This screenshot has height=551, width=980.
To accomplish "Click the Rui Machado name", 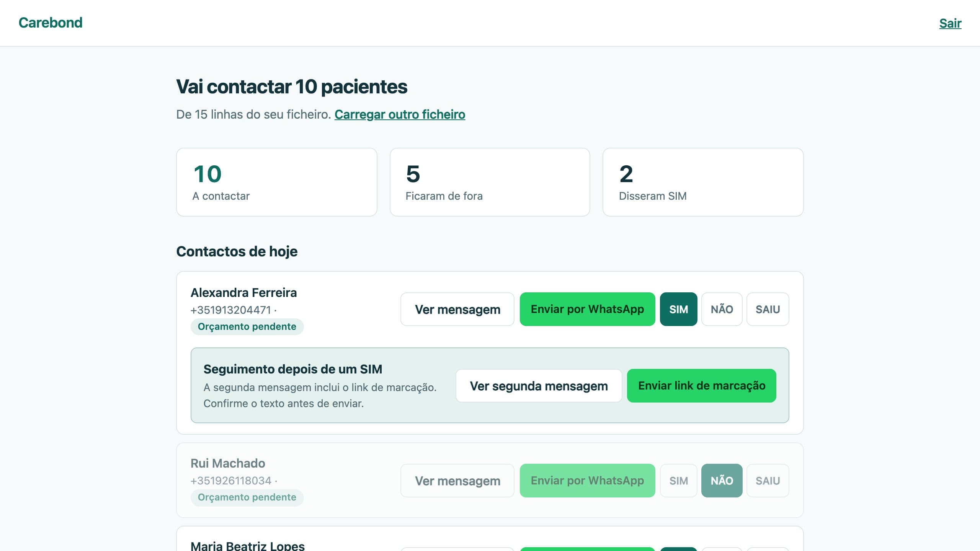I will click(x=228, y=463).
